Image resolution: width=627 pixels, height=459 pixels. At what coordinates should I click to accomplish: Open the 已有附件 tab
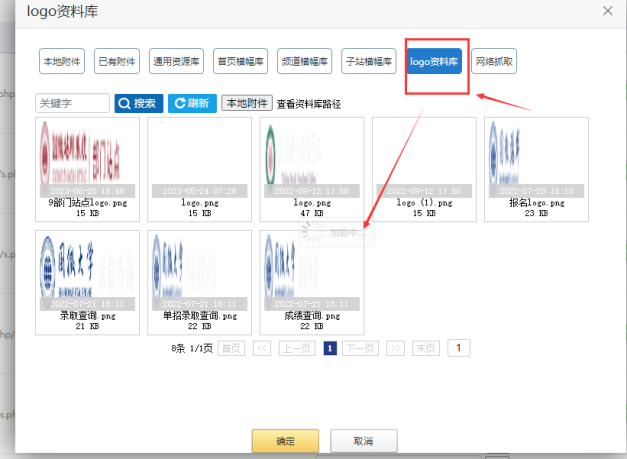[x=117, y=62]
